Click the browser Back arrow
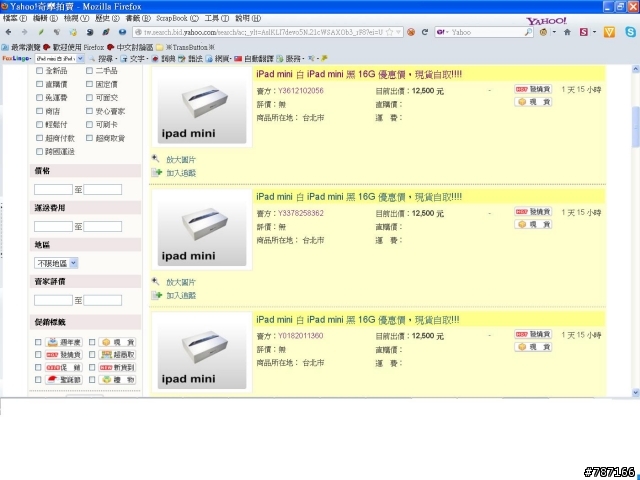The image size is (640, 480). (x=9, y=32)
